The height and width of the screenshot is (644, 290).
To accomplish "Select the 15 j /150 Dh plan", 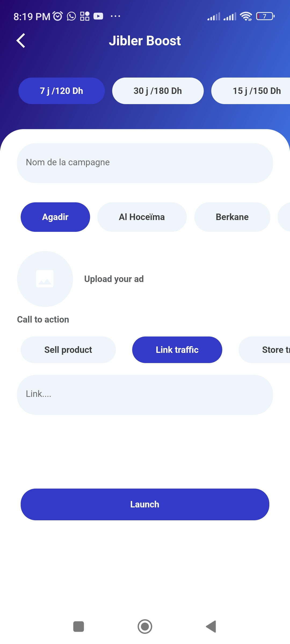I will click(251, 91).
